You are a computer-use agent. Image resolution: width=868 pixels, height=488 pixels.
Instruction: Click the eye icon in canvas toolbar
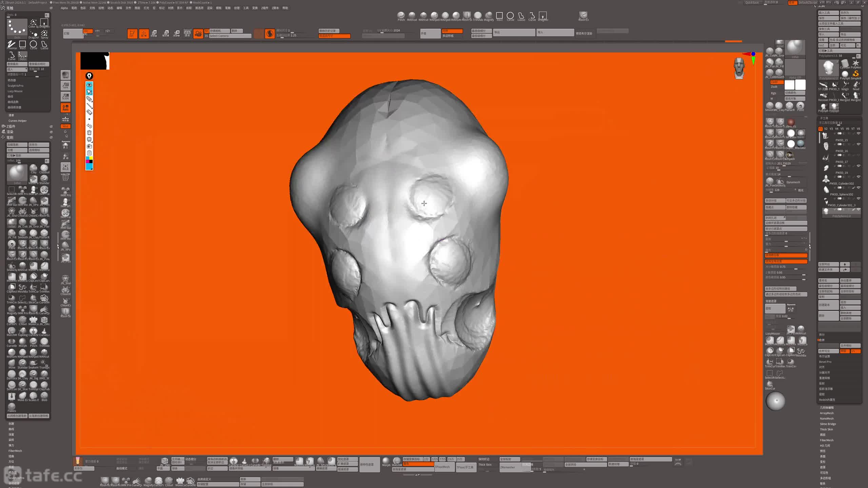(x=89, y=85)
